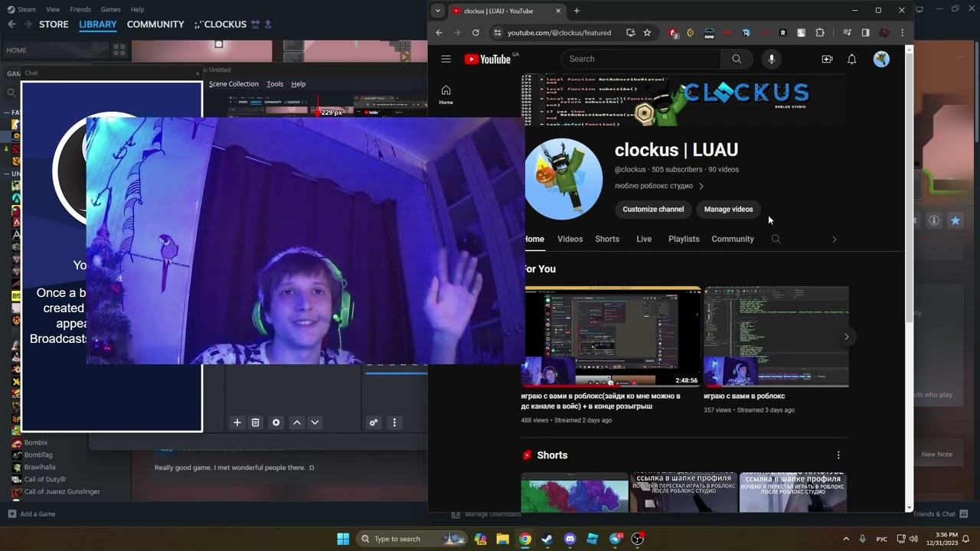The width and height of the screenshot is (980, 551).
Task: Open the 'играю с вами в роблокс' video title
Action: coord(744,396)
